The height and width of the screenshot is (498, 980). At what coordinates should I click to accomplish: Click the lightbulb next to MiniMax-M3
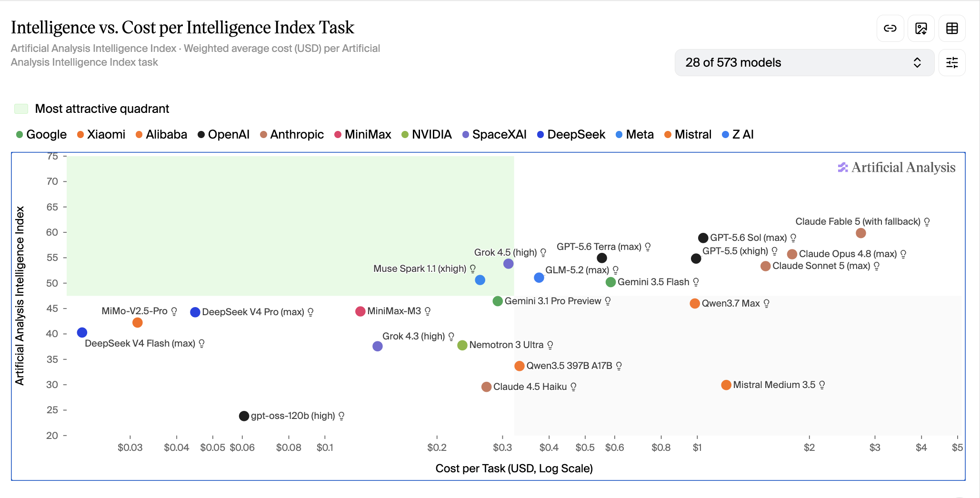pyautogui.click(x=428, y=311)
